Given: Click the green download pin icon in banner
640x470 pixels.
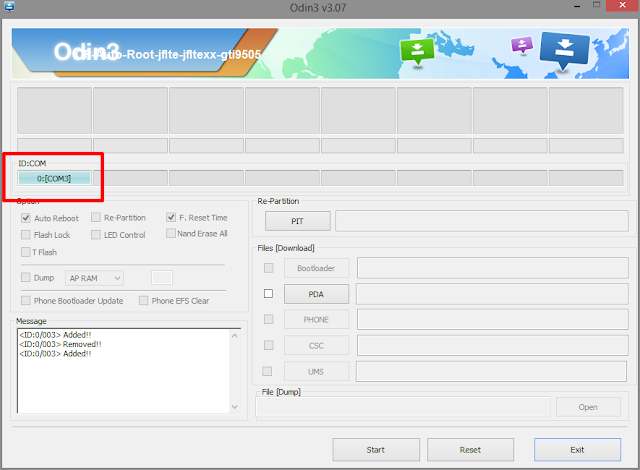Looking at the screenshot, I should point(417,51).
